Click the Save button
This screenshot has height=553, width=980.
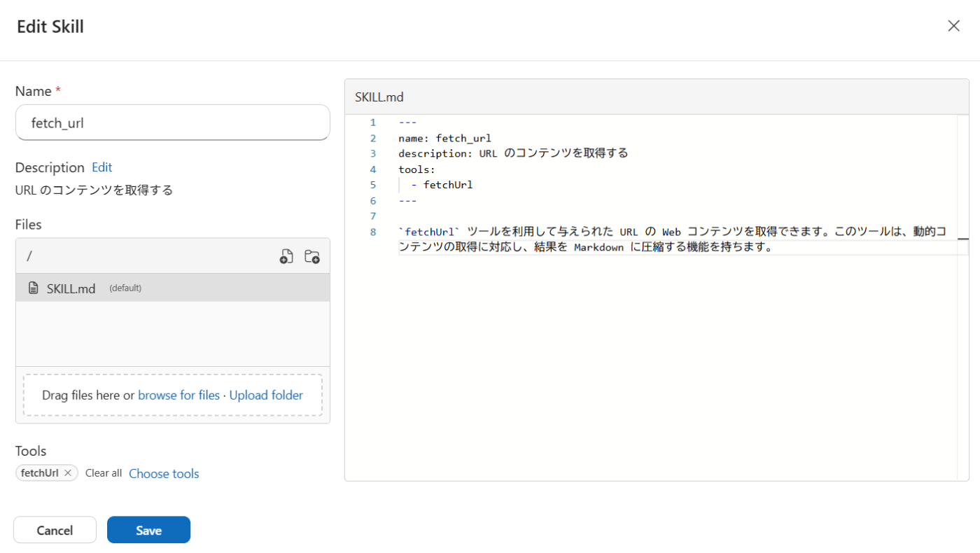pyautogui.click(x=148, y=530)
